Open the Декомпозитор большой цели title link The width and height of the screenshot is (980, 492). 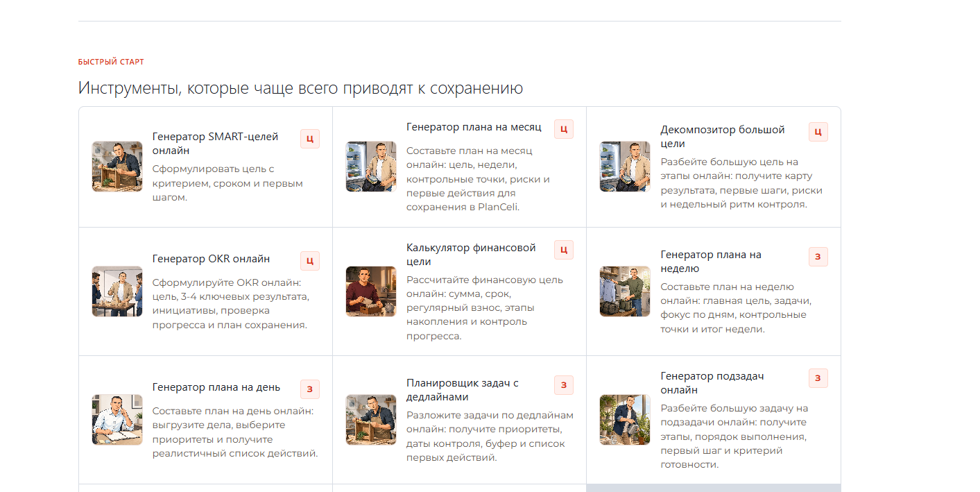[x=723, y=137]
